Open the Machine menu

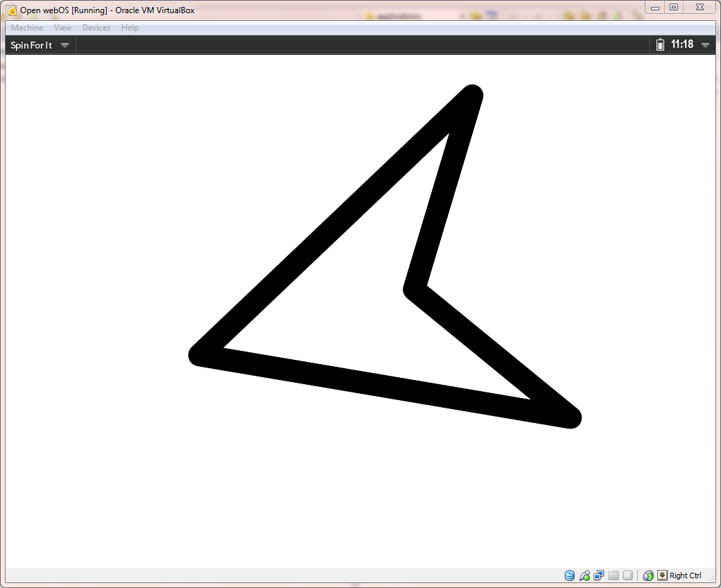pyautogui.click(x=27, y=28)
